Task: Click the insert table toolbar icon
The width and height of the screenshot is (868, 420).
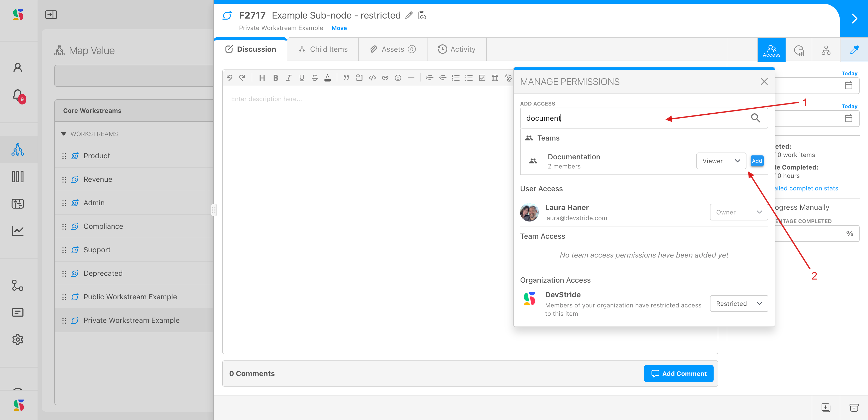Action: tap(495, 78)
